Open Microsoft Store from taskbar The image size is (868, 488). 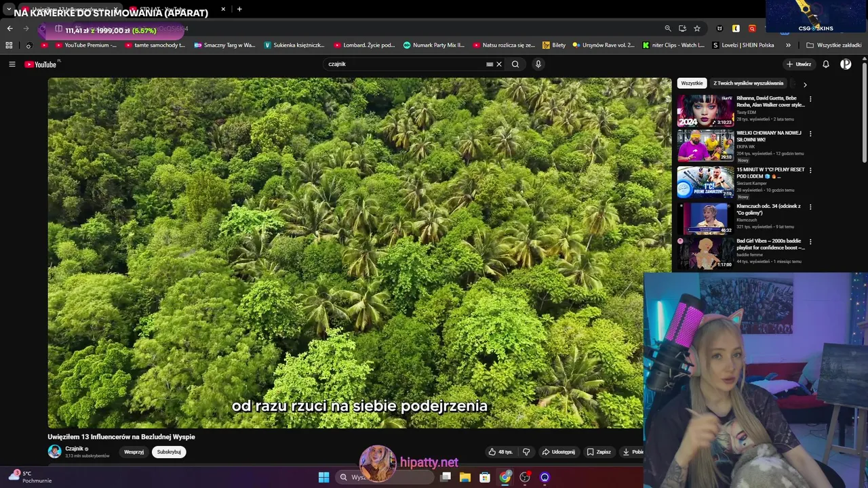(485, 477)
